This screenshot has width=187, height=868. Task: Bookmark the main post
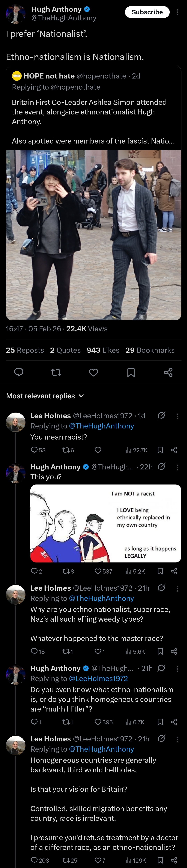click(131, 372)
